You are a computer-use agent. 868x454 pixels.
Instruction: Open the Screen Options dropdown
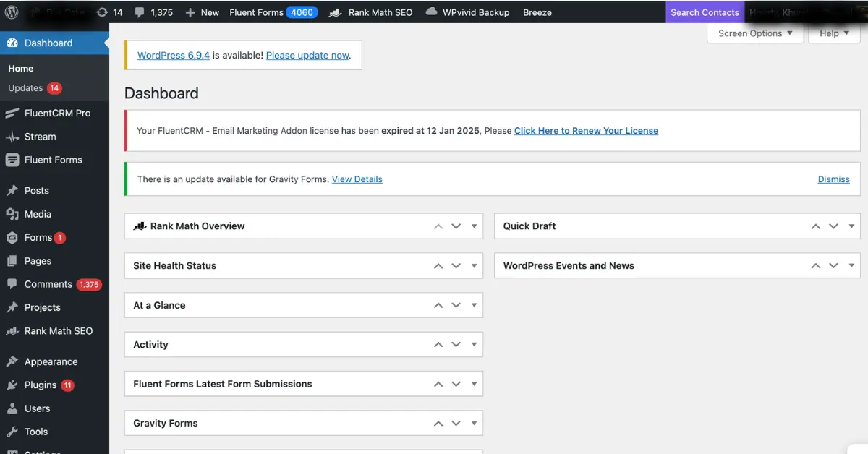click(x=755, y=33)
